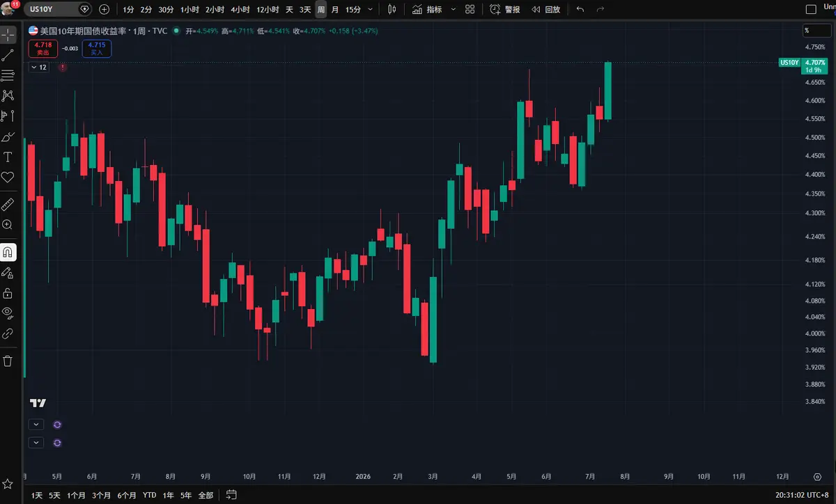Screen dimensions: 836x504
Task: Expand the indicators favorites dropdown arrow
Action: (x=454, y=10)
